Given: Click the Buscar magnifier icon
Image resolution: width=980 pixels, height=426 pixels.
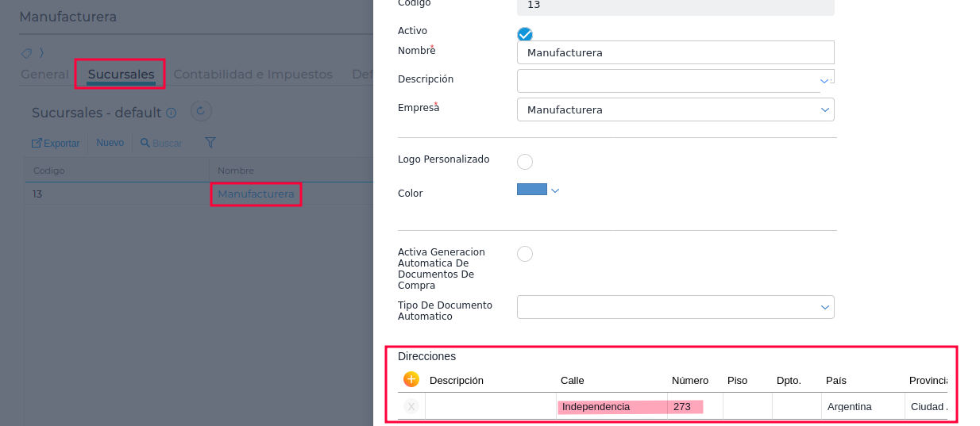Looking at the screenshot, I should click(145, 143).
